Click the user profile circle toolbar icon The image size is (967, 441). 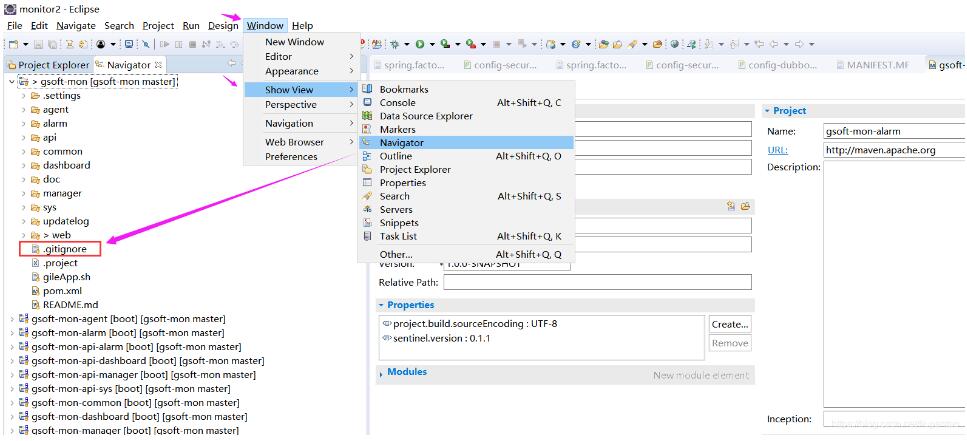(101, 44)
